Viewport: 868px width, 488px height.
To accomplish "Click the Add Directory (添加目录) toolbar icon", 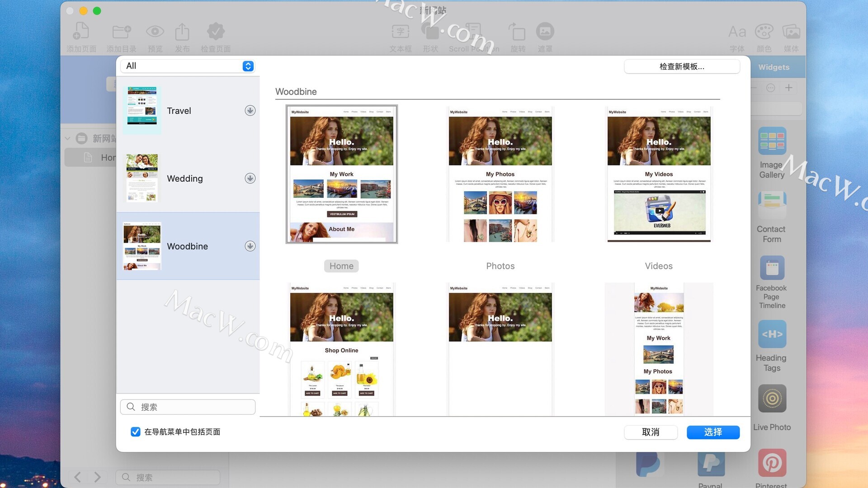I will click(121, 32).
